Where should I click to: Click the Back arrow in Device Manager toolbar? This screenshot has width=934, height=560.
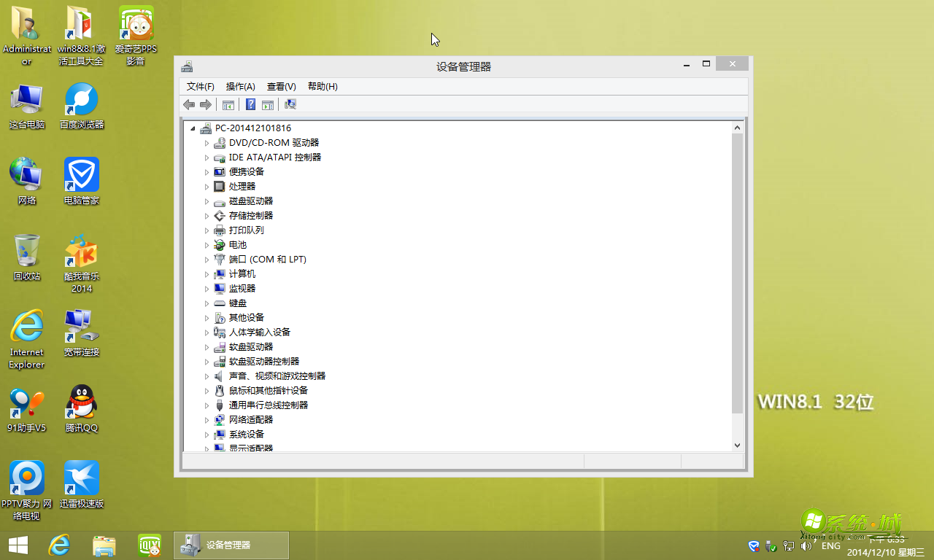[x=189, y=104]
